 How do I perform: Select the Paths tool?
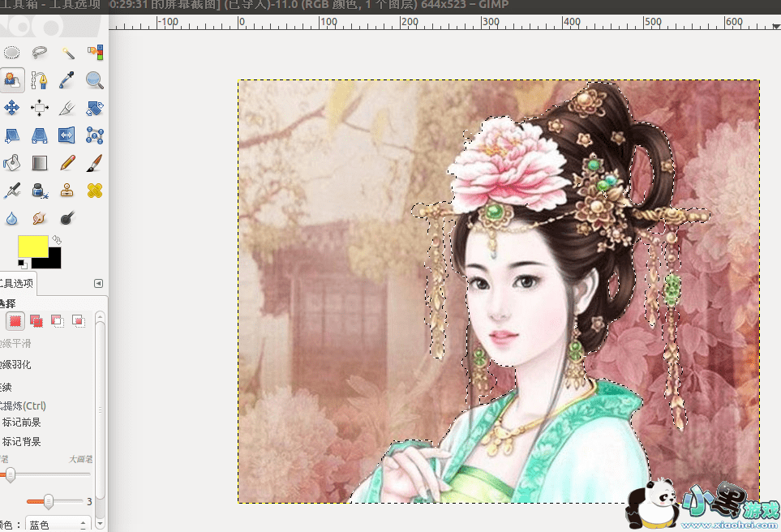pyautogui.click(x=40, y=80)
